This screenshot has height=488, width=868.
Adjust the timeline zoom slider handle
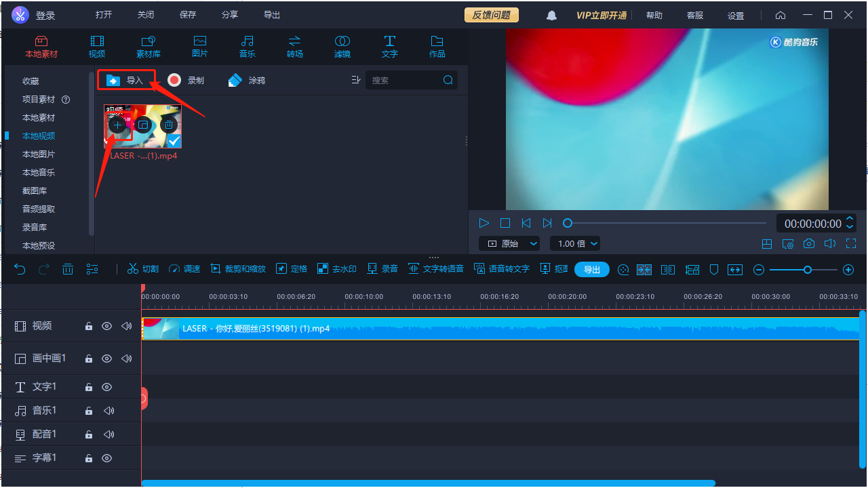(807, 270)
